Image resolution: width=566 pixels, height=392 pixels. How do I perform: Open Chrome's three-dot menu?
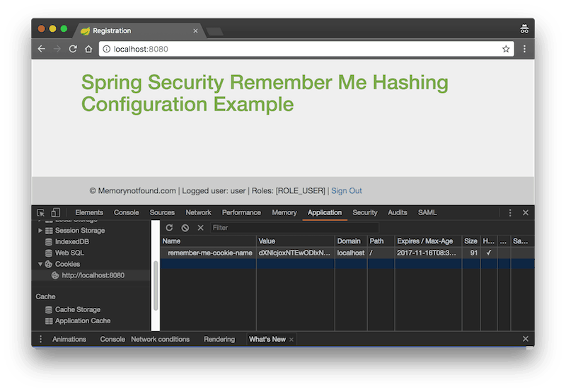tap(524, 49)
